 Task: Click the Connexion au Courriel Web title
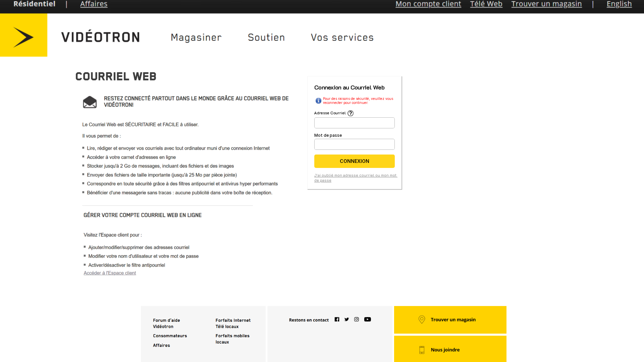tap(349, 87)
